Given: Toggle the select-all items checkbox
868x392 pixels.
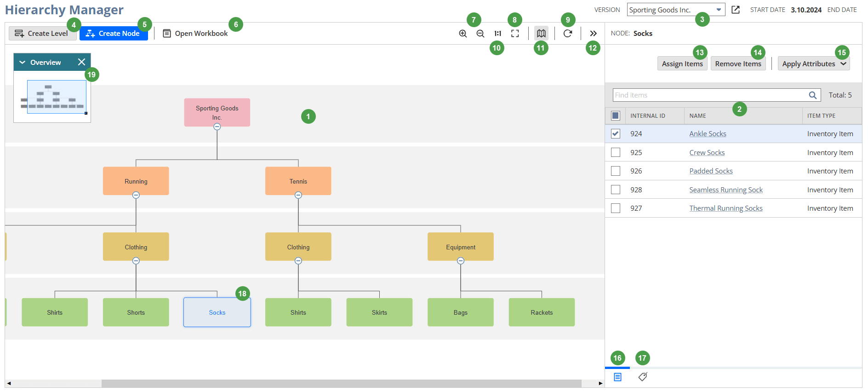Looking at the screenshot, I should pos(616,115).
